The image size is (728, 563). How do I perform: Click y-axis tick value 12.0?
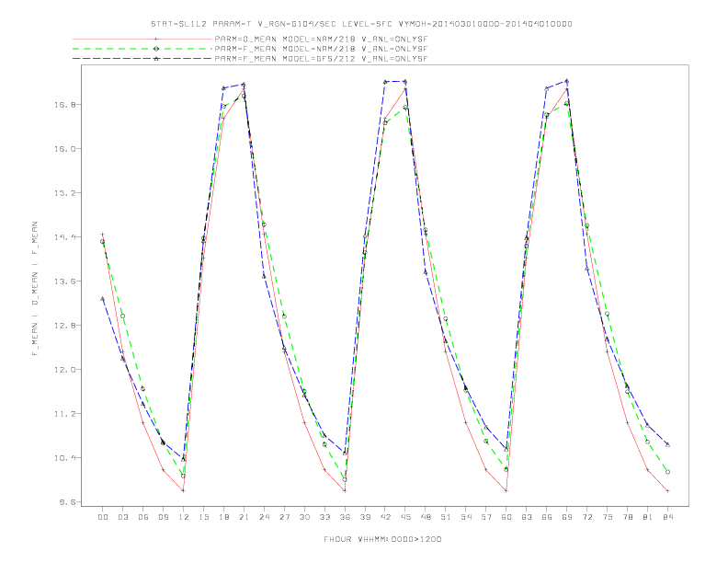click(x=64, y=370)
